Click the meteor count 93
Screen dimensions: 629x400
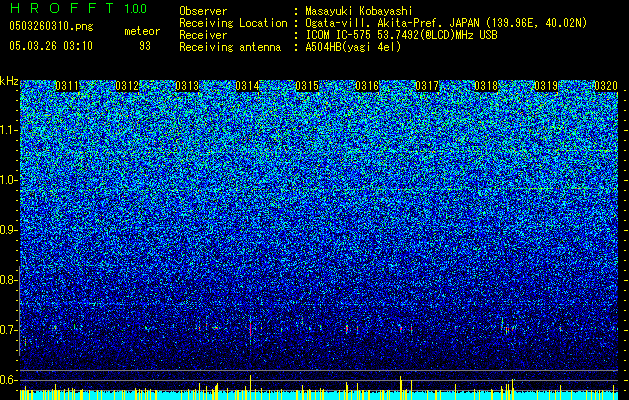(x=145, y=46)
